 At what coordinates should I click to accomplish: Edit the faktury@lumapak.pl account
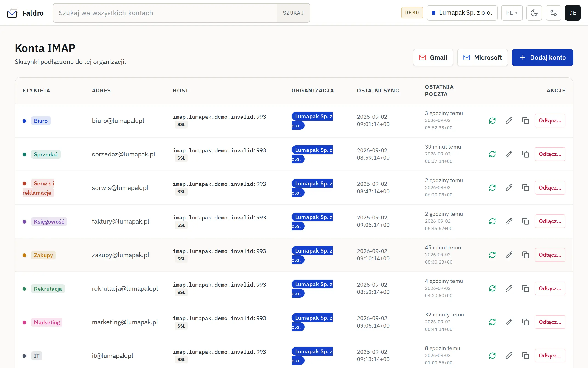tap(509, 221)
